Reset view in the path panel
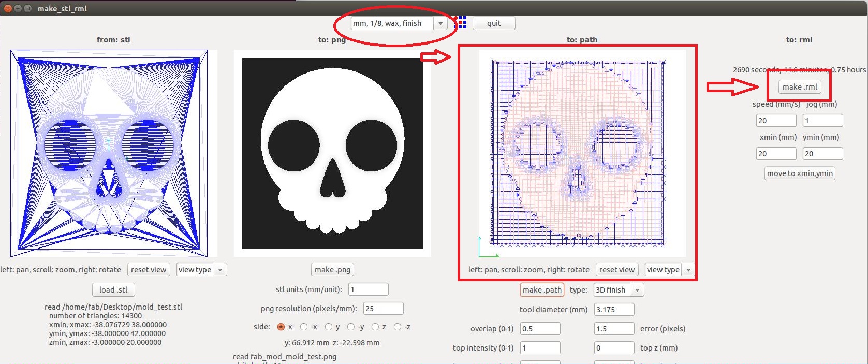This screenshot has width=868, height=364. 617,270
